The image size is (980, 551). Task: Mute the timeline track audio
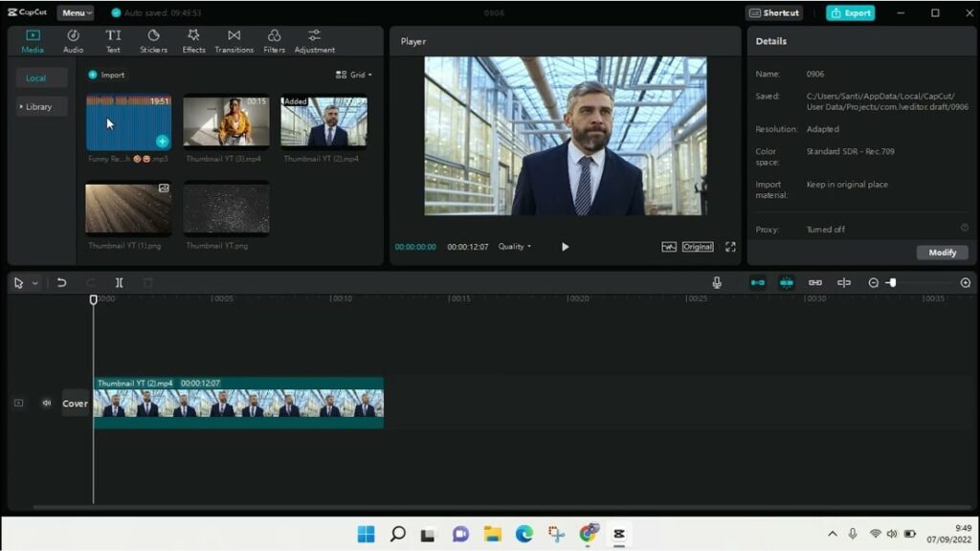click(46, 403)
